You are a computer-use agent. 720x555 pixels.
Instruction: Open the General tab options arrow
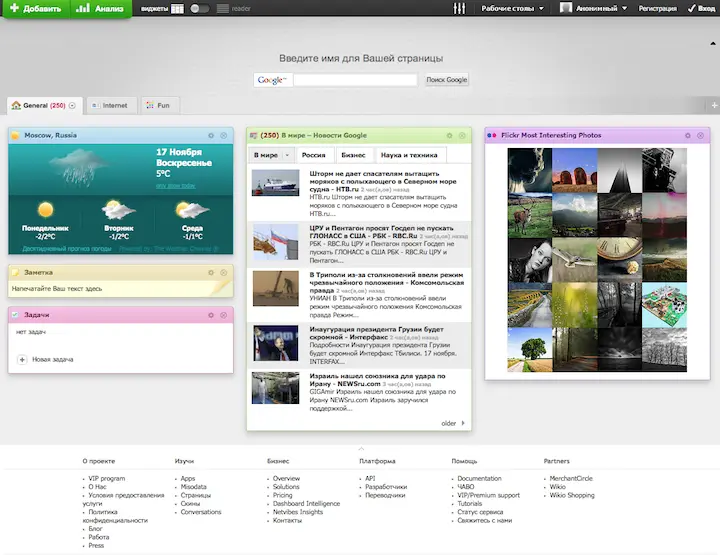(x=72, y=106)
